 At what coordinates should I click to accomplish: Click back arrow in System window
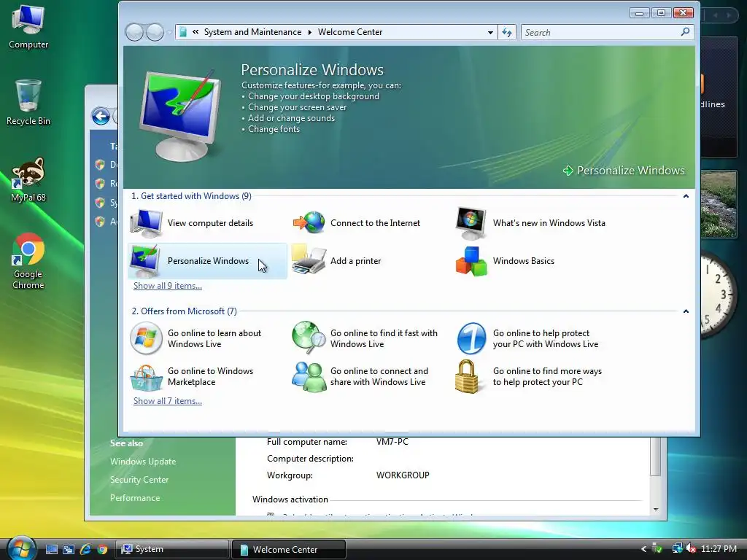tap(101, 116)
